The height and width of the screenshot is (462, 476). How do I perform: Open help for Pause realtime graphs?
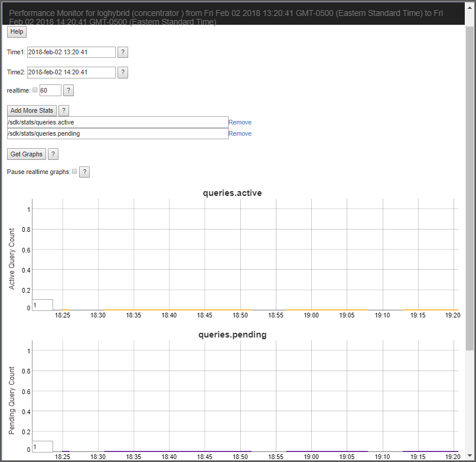coord(84,172)
